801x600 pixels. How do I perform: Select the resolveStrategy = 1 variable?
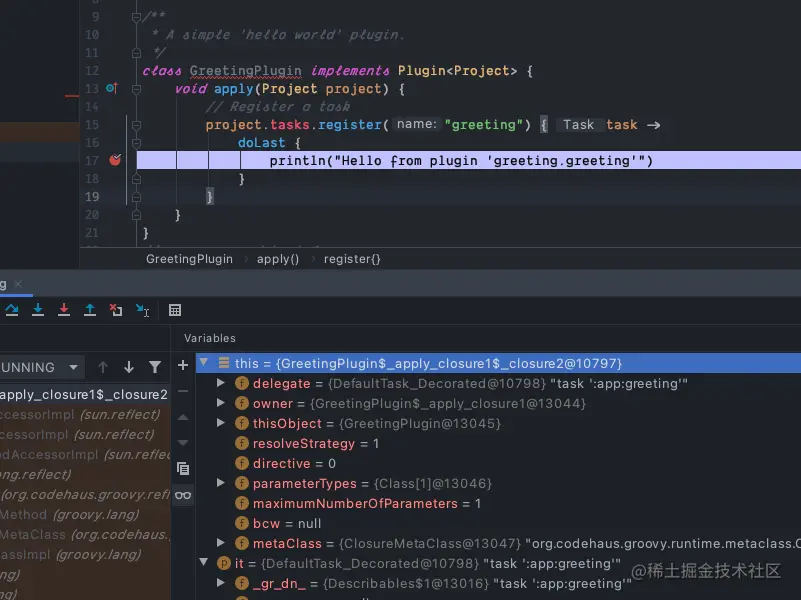tap(315, 443)
